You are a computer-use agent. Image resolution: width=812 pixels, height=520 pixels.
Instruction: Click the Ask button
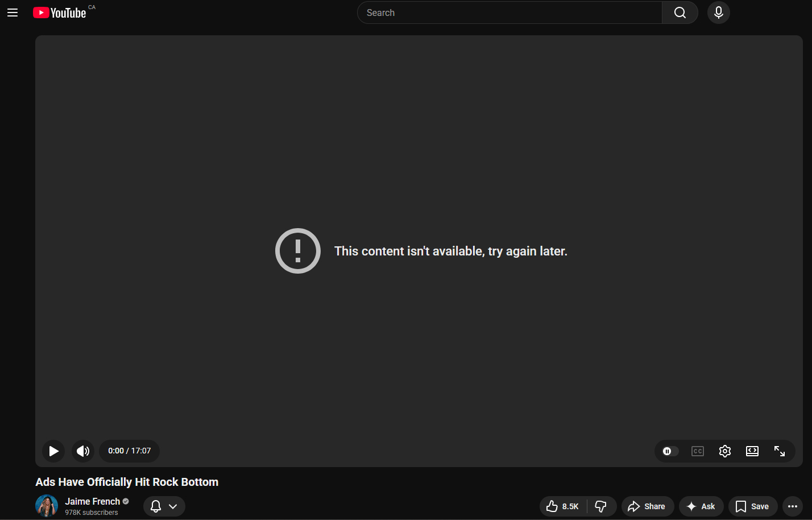tap(701, 506)
